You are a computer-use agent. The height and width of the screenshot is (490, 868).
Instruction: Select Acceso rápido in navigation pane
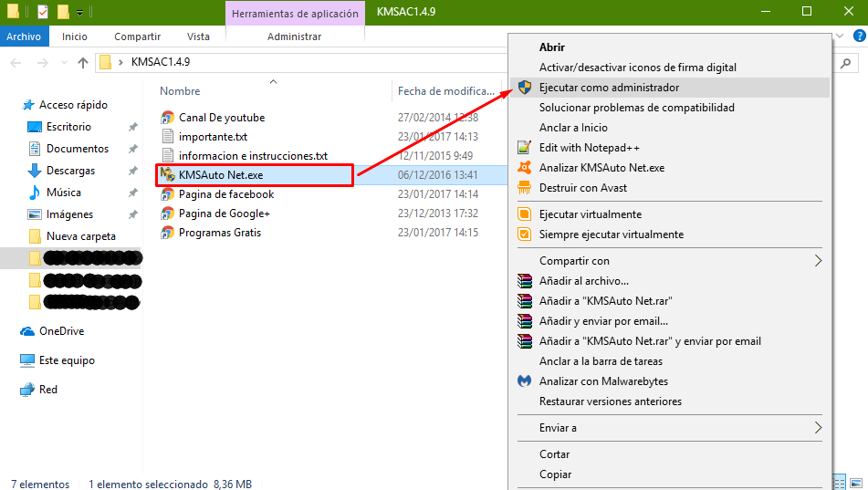pos(73,105)
